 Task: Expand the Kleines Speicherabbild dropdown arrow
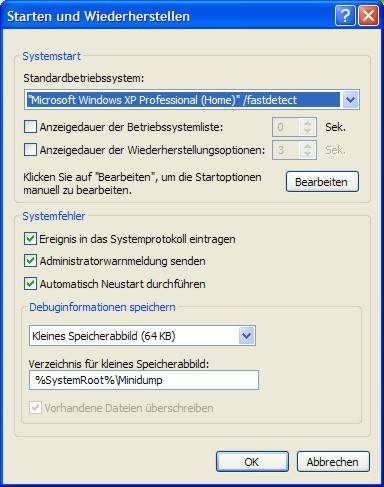[x=247, y=336]
